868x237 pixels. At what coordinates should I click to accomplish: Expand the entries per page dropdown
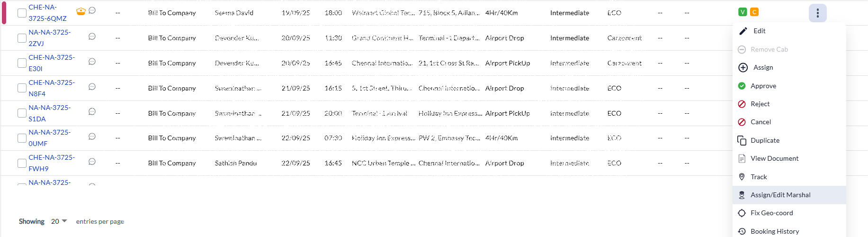(59, 221)
